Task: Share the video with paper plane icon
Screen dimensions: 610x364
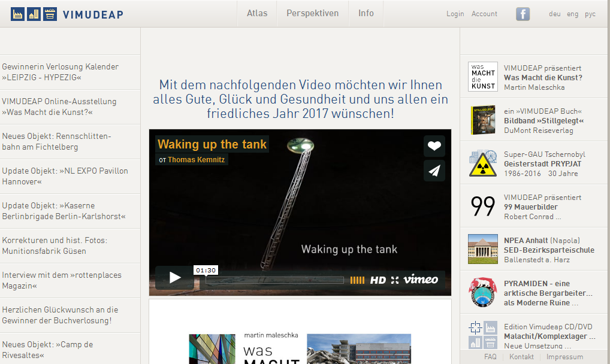Action: pos(434,171)
